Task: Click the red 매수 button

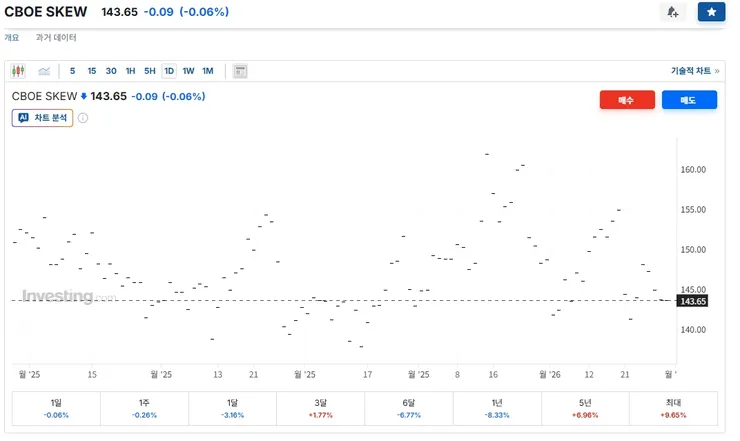Action: tap(627, 100)
